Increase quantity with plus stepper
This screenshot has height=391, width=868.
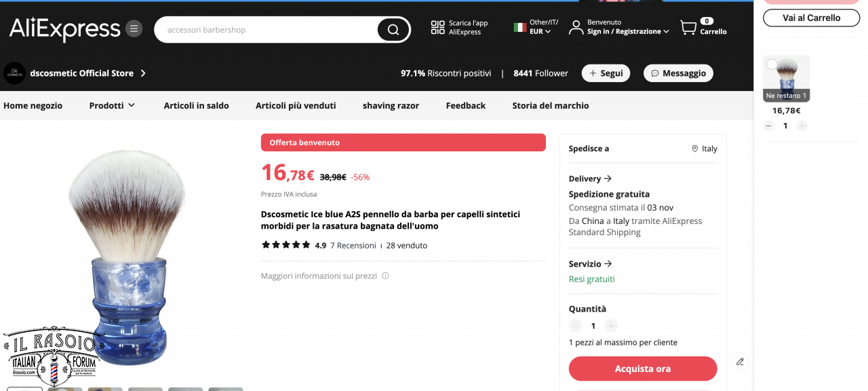click(611, 326)
